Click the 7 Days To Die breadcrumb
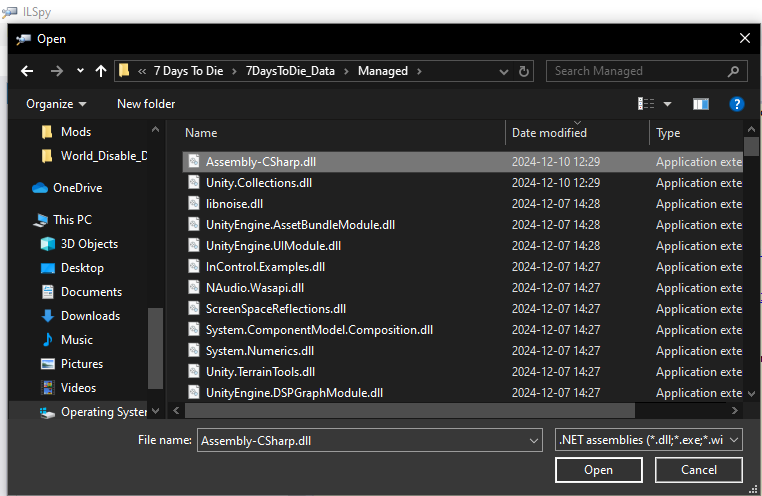The height and width of the screenshot is (496, 762). [x=189, y=71]
